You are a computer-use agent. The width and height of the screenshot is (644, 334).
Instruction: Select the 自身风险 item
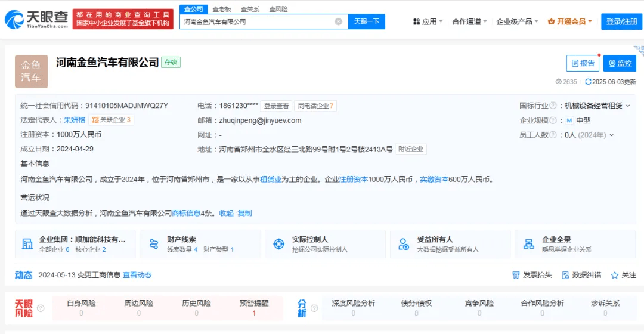pyautogui.click(x=81, y=308)
